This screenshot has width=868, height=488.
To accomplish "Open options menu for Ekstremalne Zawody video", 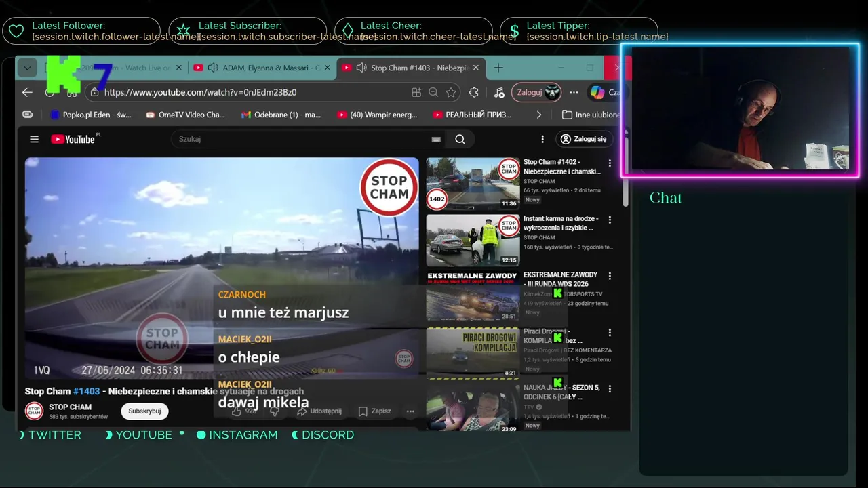I will coord(610,276).
